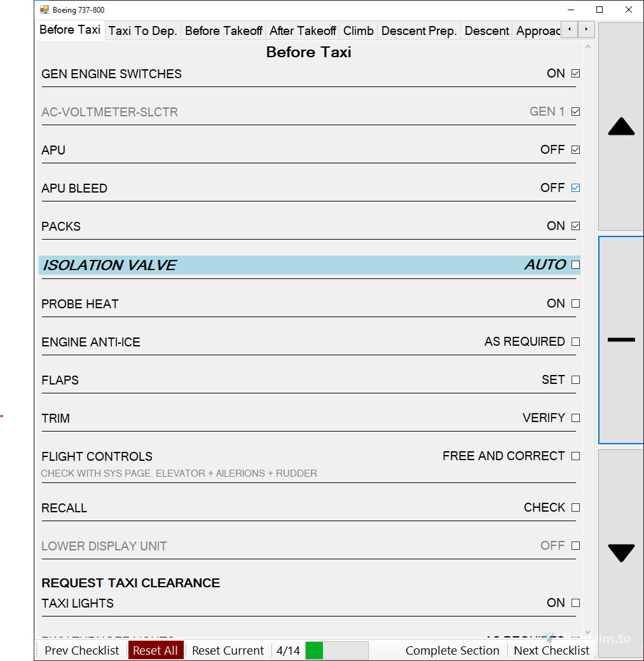Uncheck the GEN ENGINE SWITCHES checkbox
Image resolution: width=644 pixels, height=661 pixels.
(575, 73)
